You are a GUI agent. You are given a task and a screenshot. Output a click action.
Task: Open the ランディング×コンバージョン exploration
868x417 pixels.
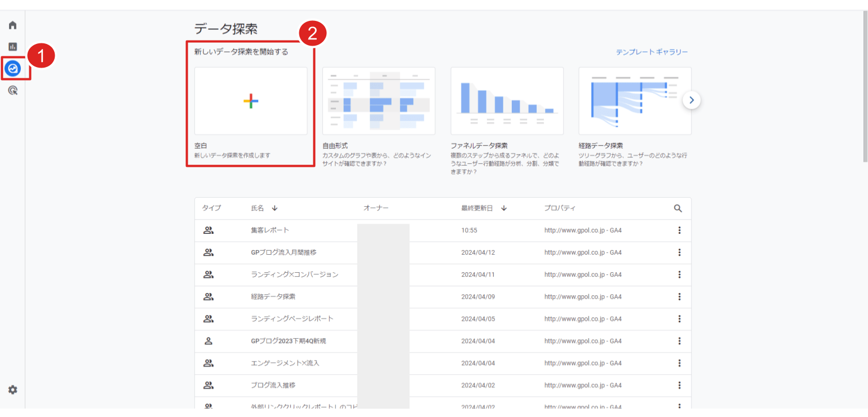(295, 274)
